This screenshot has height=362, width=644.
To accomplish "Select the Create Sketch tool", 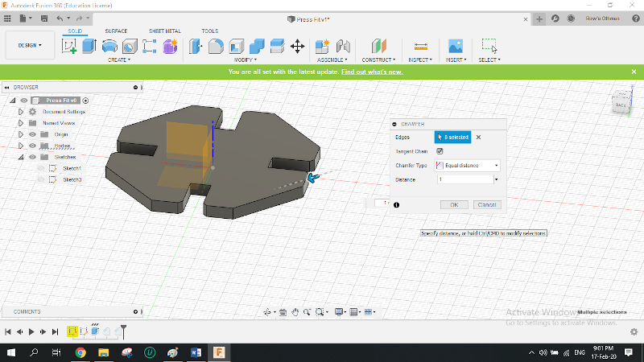I will click(69, 46).
